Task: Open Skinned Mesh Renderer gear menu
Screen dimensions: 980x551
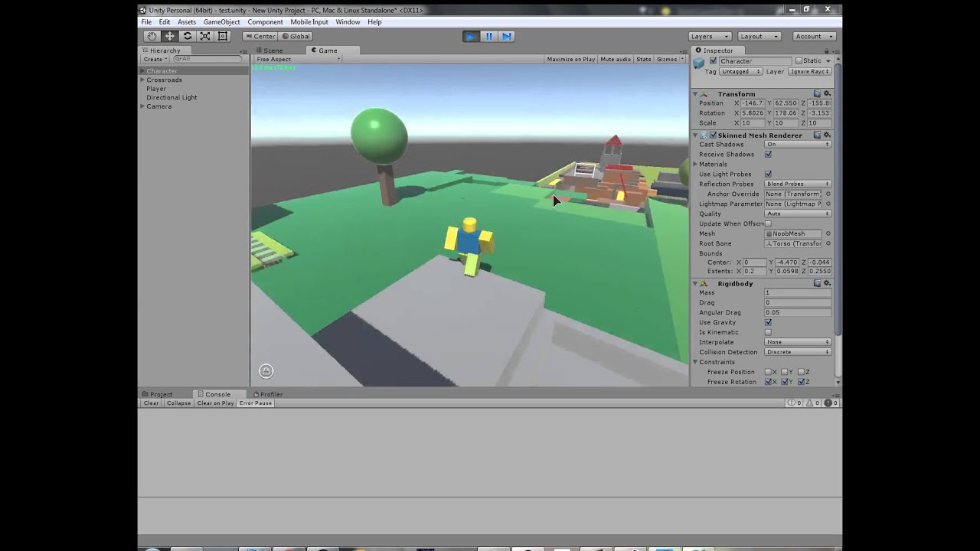Action: coord(827,135)
